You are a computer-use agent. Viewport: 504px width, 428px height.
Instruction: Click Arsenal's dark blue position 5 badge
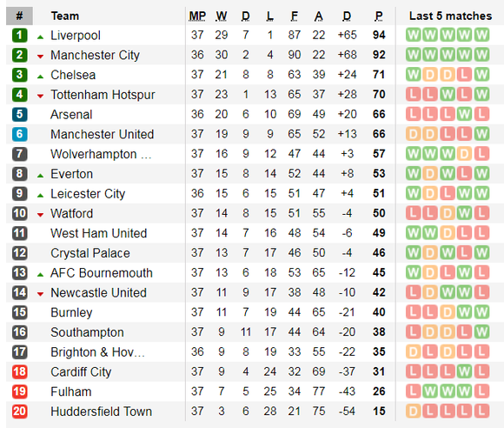click(x=19, y=114)
